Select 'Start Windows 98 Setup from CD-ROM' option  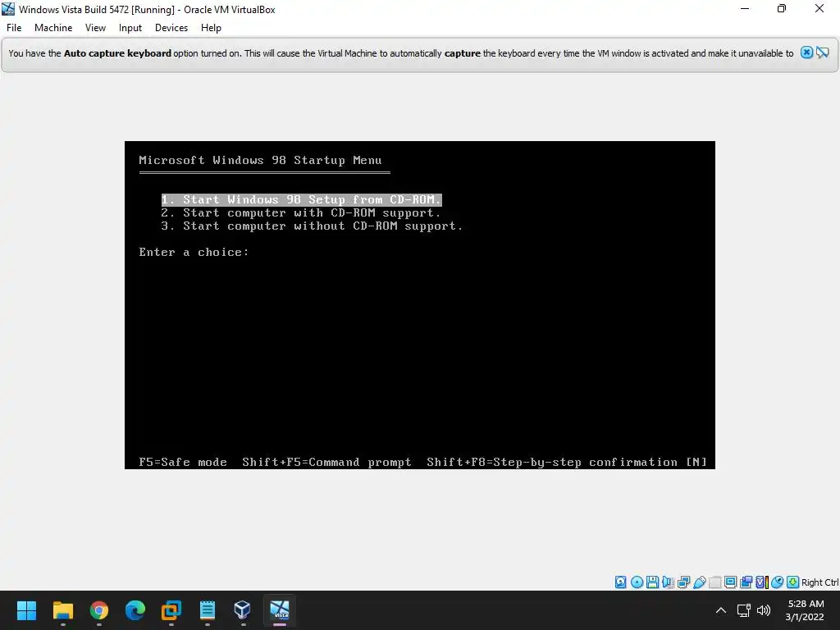tap(301, 200)
